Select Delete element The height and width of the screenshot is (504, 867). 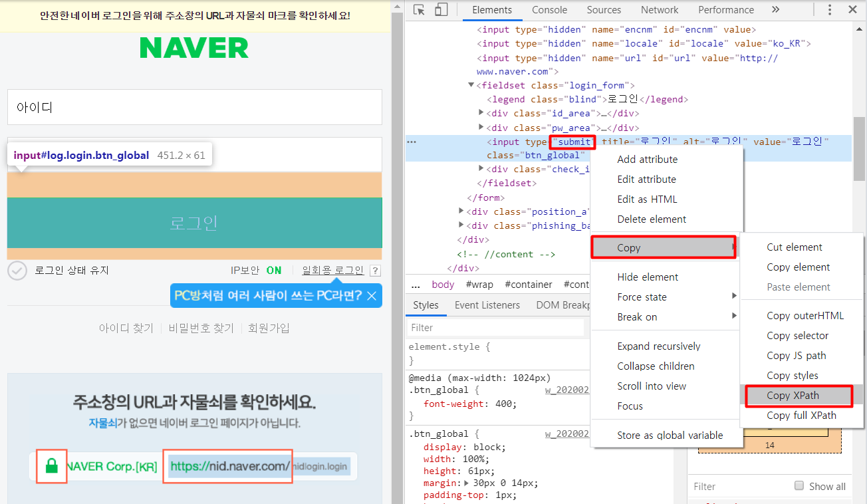click(x=666, y=219)
